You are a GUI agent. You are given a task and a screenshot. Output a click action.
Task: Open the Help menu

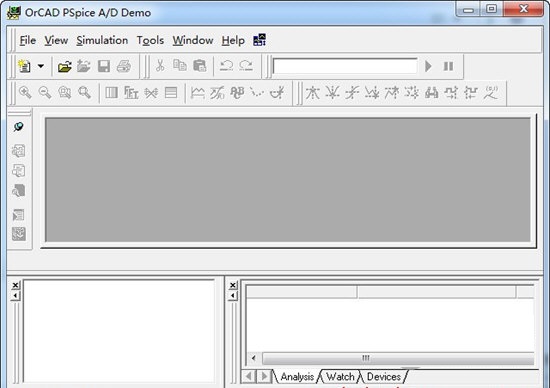(x=233, y=40)
